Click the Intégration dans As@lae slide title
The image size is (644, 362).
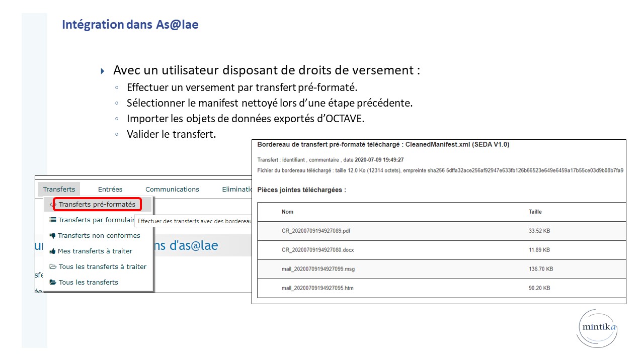[130, 24]
